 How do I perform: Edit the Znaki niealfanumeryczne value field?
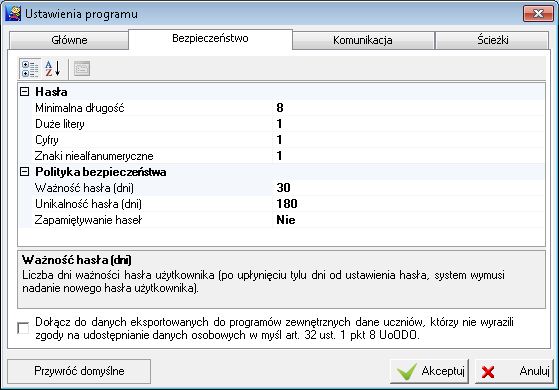(x=409, y=156)
